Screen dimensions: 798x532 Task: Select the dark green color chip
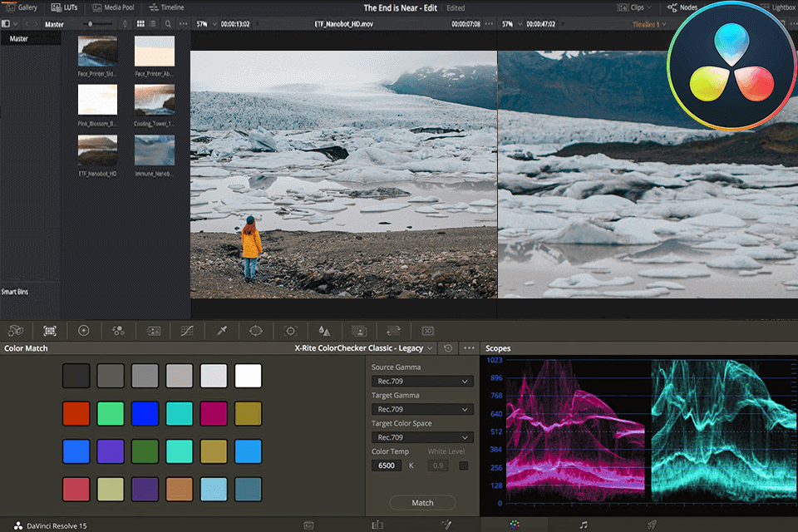click(145, 451)
